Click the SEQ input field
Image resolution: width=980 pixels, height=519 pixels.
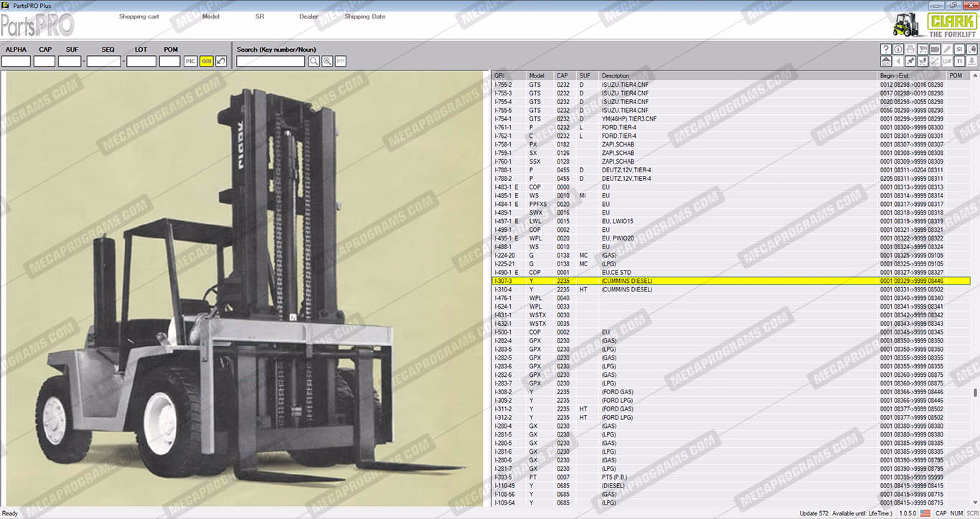click(103, 61)
